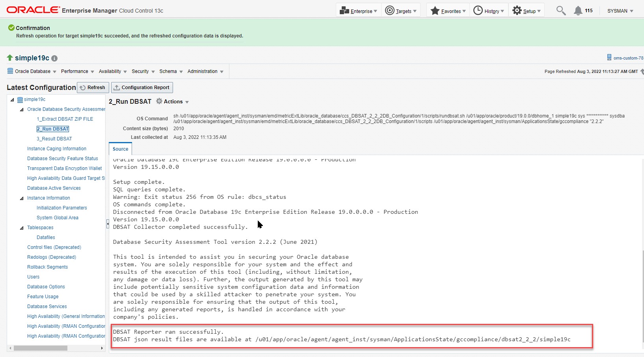Collapse the Tablespaces tree node
This screenshot has width=644, height=357.
22,228
